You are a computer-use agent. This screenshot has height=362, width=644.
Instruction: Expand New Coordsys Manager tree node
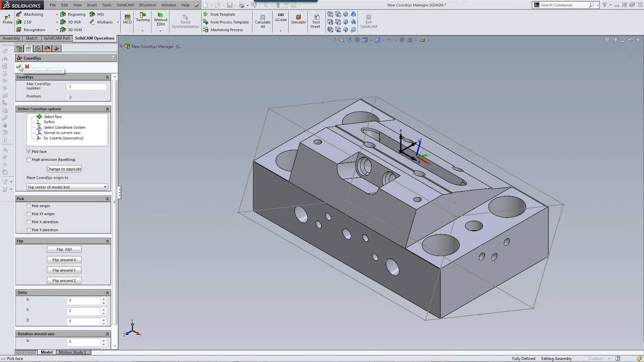pos(122,46)
